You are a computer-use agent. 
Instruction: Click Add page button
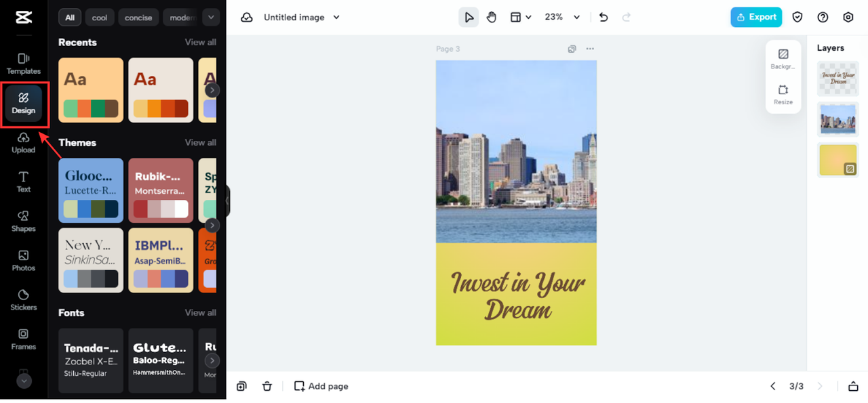321,386
